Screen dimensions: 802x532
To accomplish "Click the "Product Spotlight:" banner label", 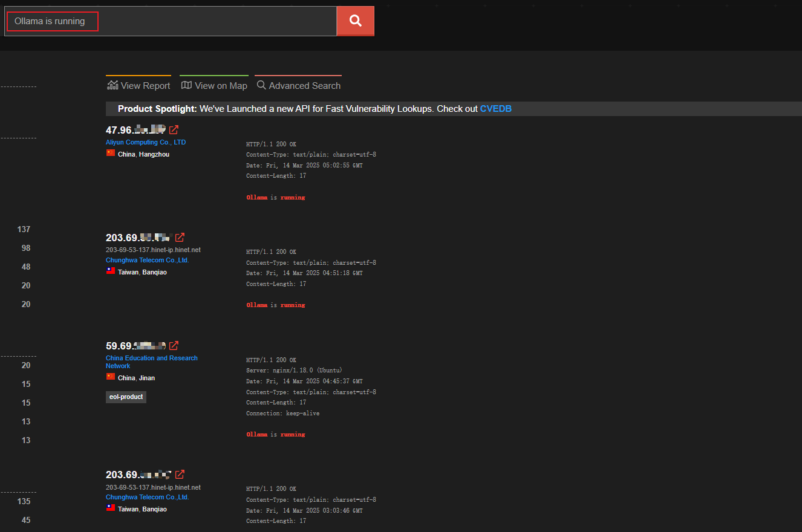I will click(157, 109).
